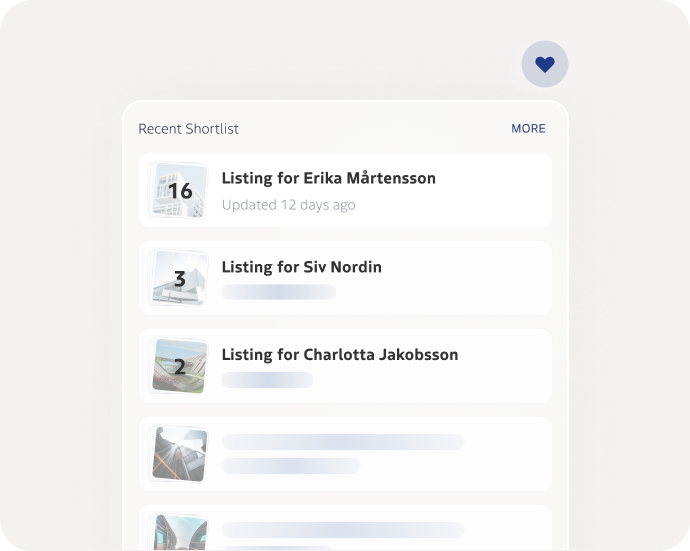Open the MORE shortlist link

(x=528, y=129)
